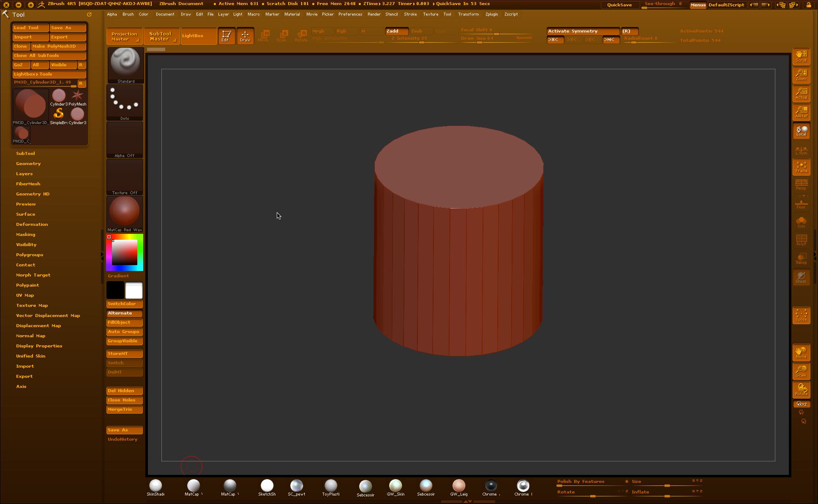This screenshot has height=504, width=818.
Task: Click the Make PolyMesh3D button
Action: tap(58, 46)
